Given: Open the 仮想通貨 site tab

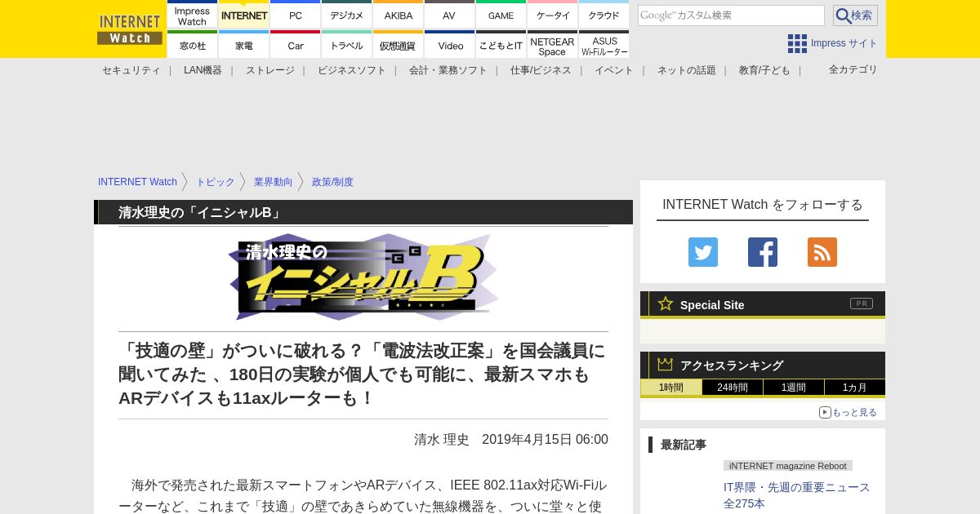Looking at the screenshot, I should click(399, 45).
